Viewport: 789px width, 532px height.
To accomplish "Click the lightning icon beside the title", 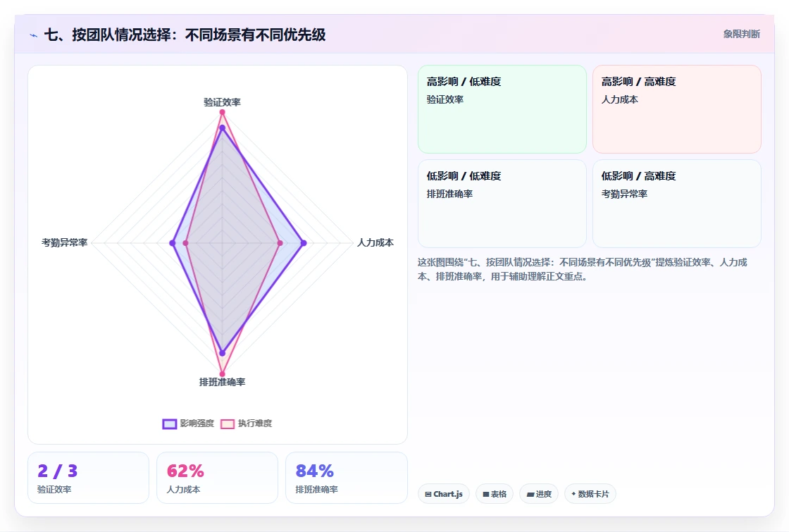I will coord(33,35).
